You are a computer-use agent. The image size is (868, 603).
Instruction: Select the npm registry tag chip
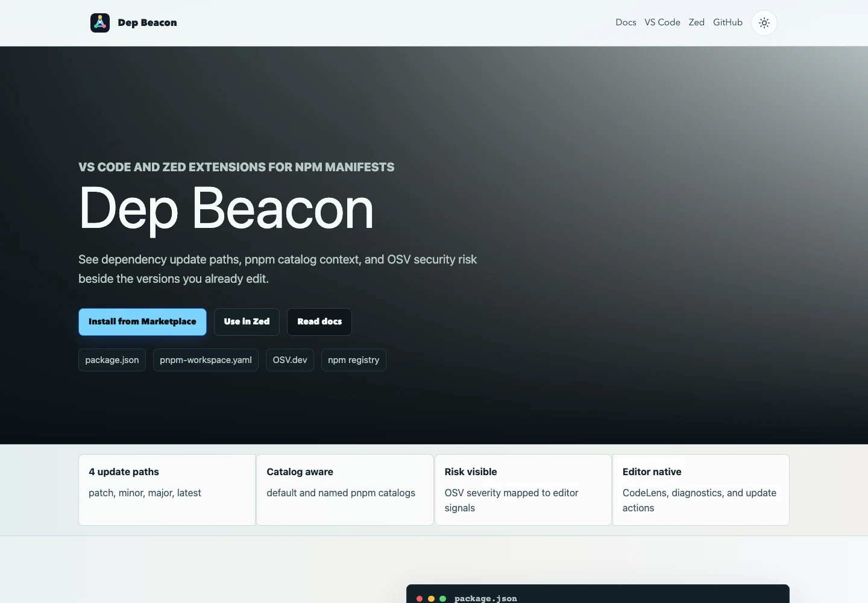(354, 360)
